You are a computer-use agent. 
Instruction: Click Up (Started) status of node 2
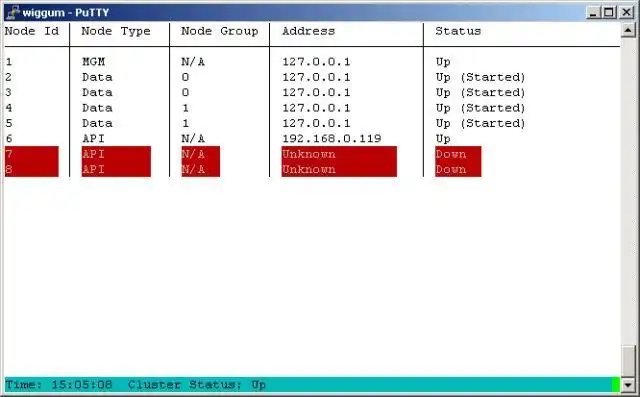click(480, 77)
